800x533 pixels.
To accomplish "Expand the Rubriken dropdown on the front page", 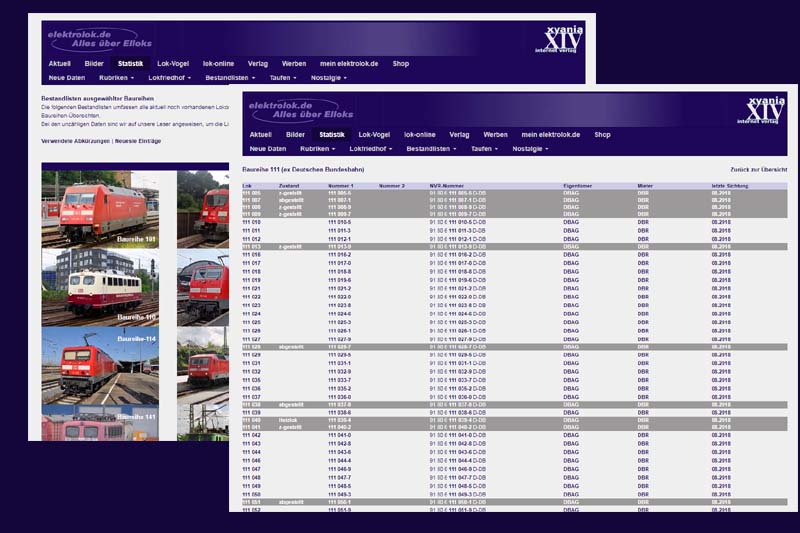I will (x=320, y=148).
